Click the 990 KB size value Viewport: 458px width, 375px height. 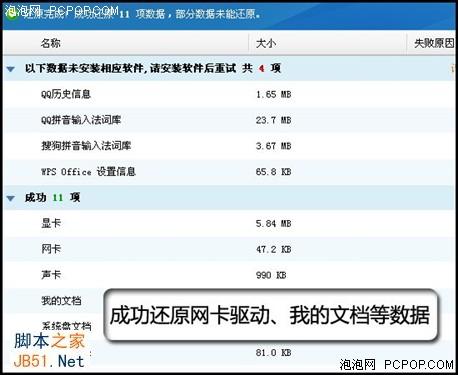coord(271,275)
